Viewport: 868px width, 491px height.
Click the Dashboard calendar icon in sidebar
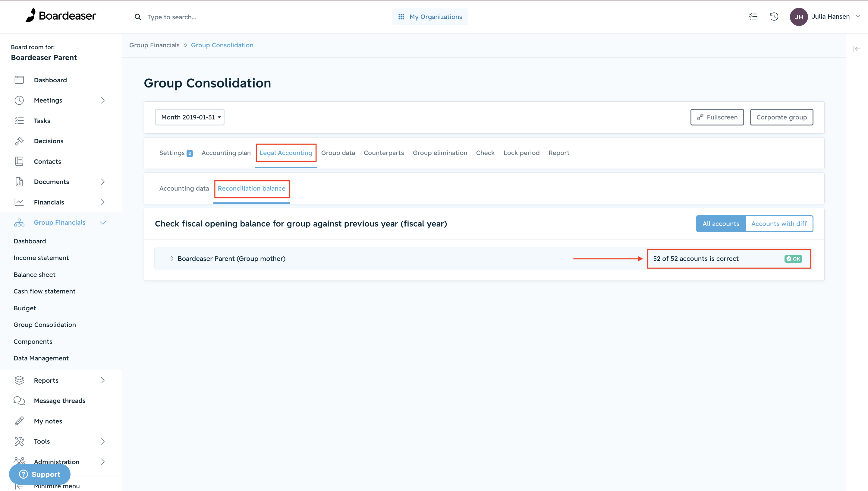click(19, 80)
